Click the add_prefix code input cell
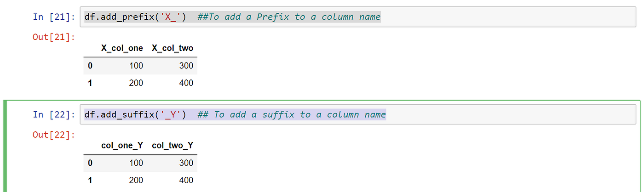 (361, 17)
